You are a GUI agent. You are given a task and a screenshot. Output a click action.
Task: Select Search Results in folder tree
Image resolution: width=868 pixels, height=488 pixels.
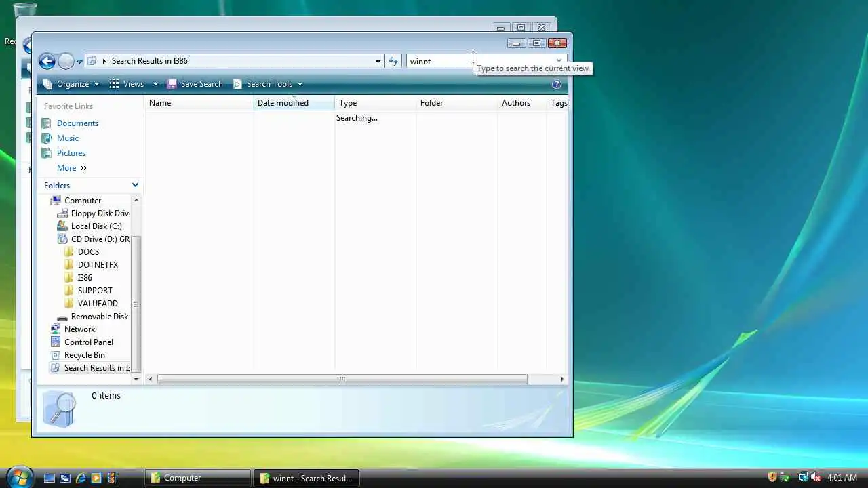coord(98,368)
